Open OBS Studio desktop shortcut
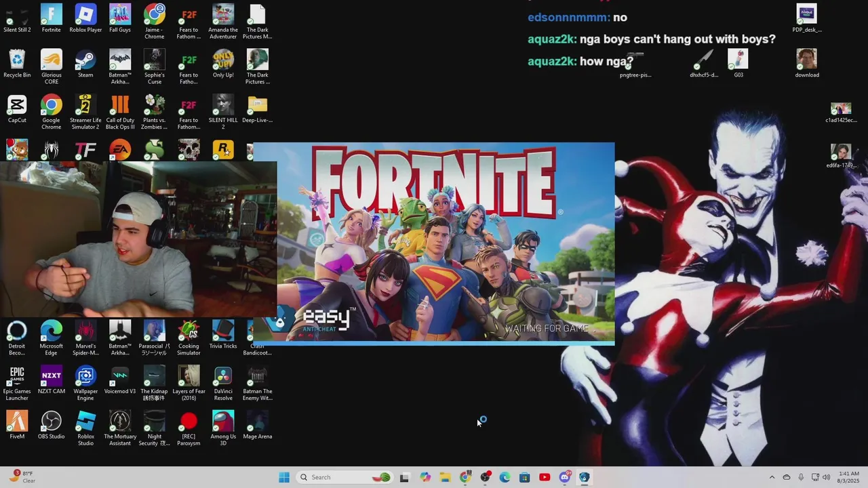 pos(52,425)
